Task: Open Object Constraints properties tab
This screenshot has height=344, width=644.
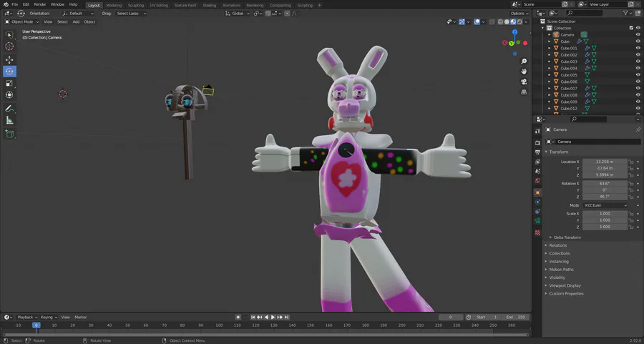Action: pos(537,212)
